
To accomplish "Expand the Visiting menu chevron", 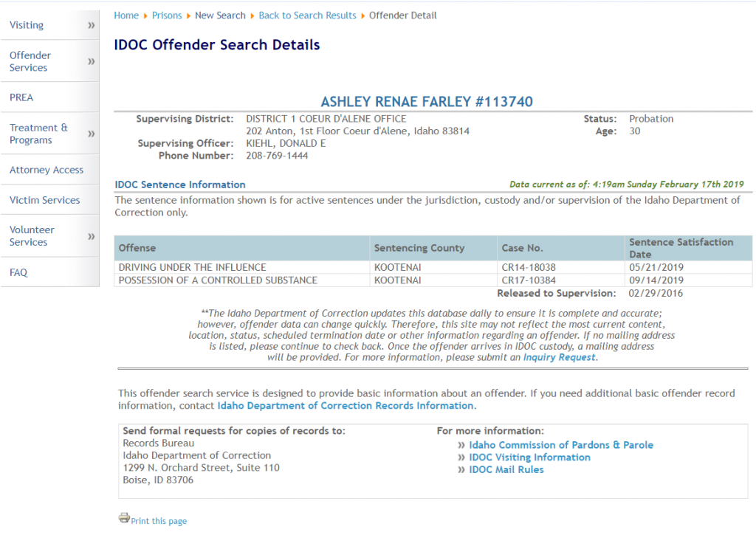I will click(92, 25).
